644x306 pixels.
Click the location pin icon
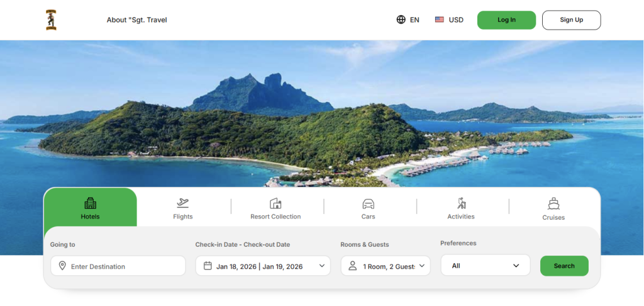tap(62, 266)
